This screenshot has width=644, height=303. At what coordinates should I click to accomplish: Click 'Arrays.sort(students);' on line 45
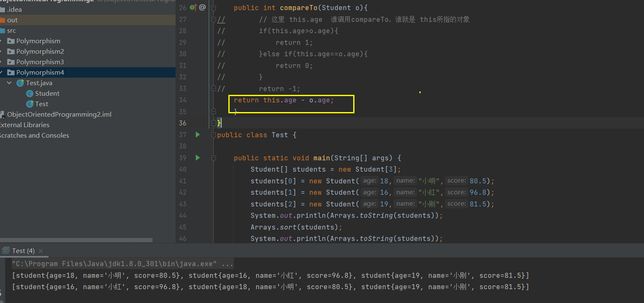point(297,227)
